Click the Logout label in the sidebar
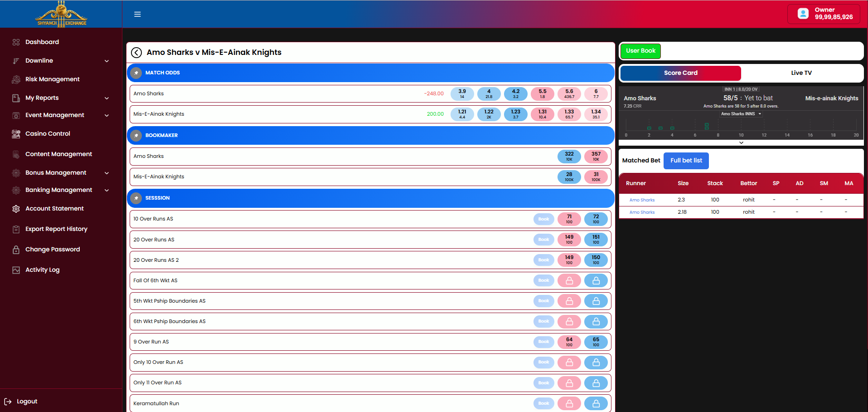This screenshot has width=868, height=412. (x=27, y=402)
